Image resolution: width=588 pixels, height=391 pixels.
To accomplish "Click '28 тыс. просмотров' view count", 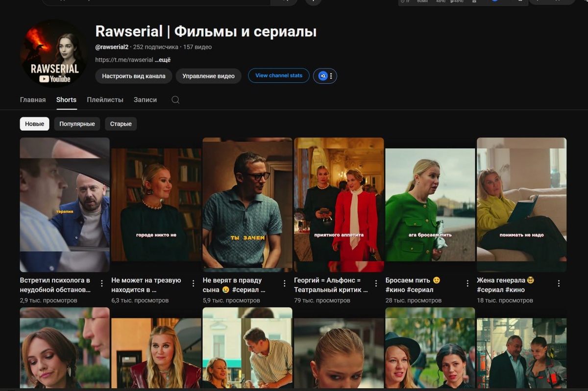I will (x=414, y=300).
